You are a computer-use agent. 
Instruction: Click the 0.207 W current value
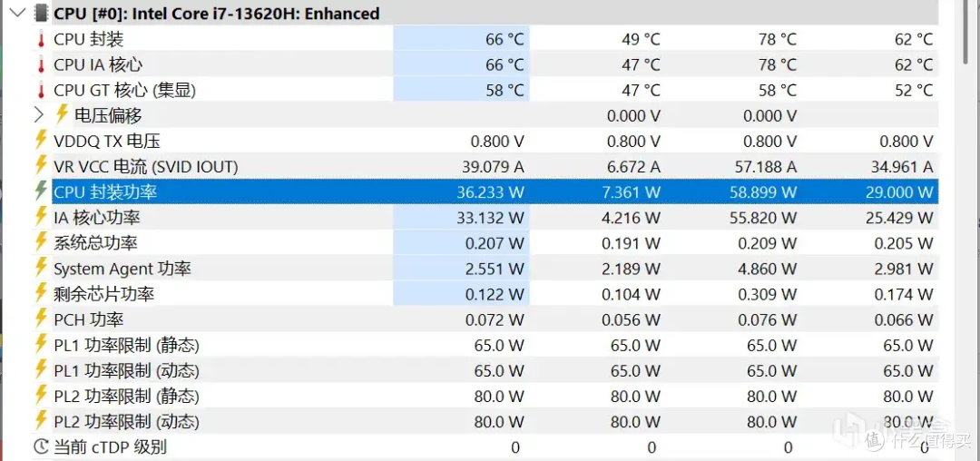coord(495,243)
